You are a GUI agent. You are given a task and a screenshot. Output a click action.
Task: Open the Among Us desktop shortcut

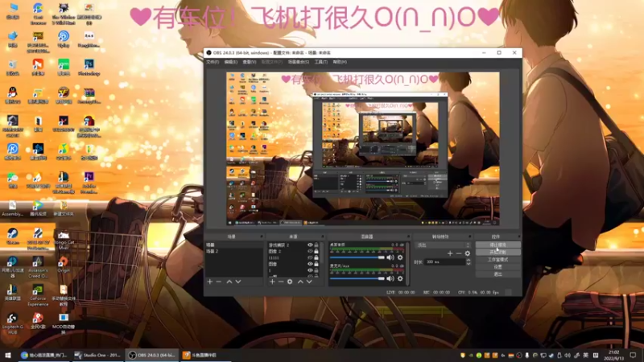89,126
